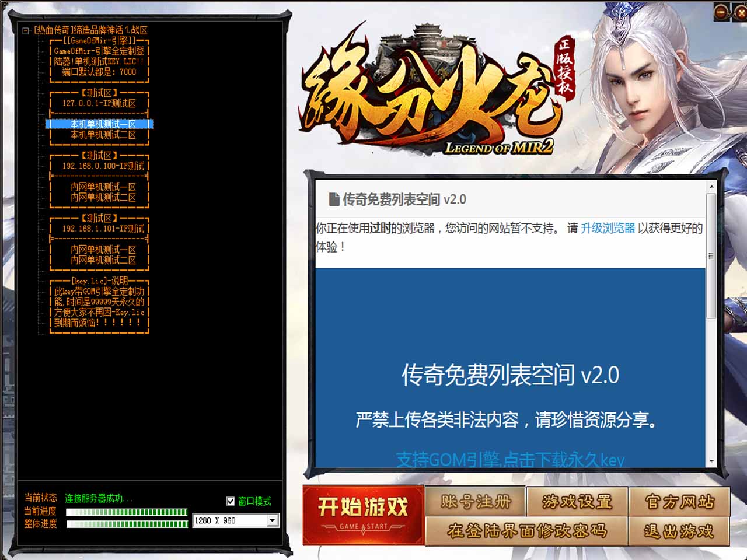The height and width of the screenshot is (560, 747).
Task: Follow the 升级浏览器 upgrade browser link
Action: [x=608, y=228]
